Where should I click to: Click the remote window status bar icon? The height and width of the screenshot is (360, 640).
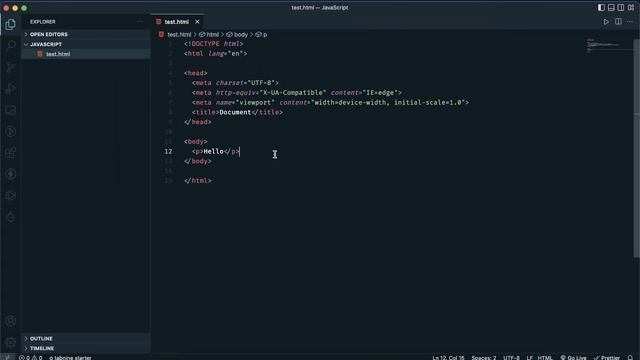click(7, 358)
